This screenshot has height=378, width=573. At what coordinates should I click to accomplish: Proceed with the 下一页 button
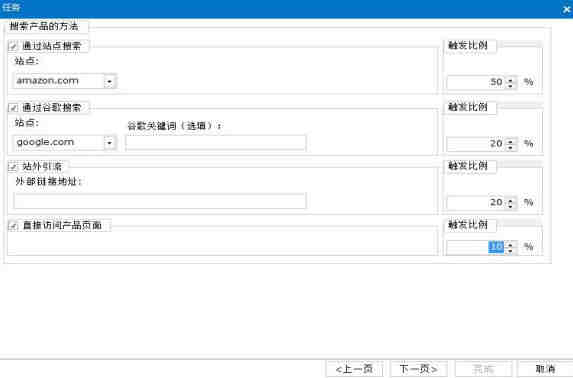click(419, 369)
